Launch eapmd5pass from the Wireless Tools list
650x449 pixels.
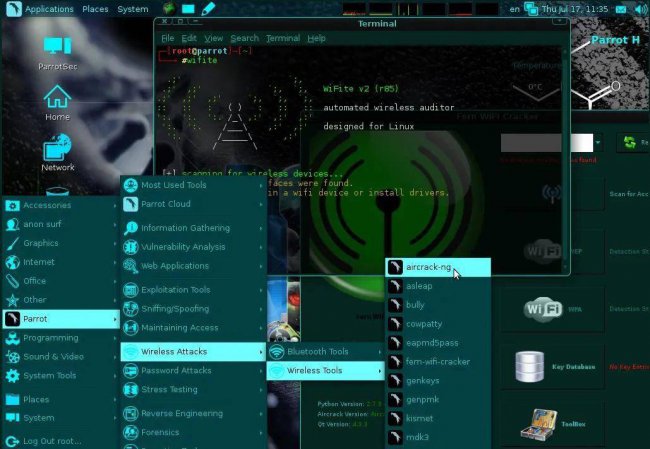coord(438,343)
